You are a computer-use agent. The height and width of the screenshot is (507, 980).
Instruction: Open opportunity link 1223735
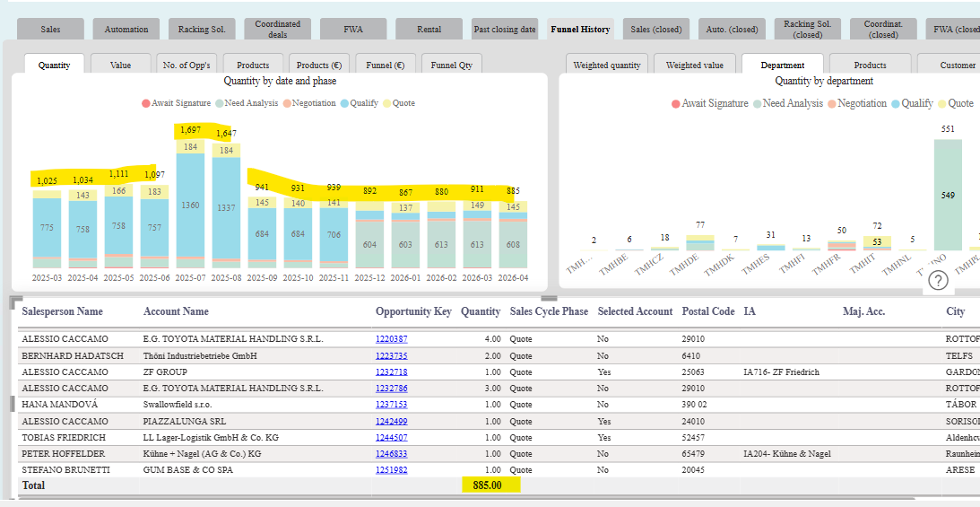click(391, 355)
